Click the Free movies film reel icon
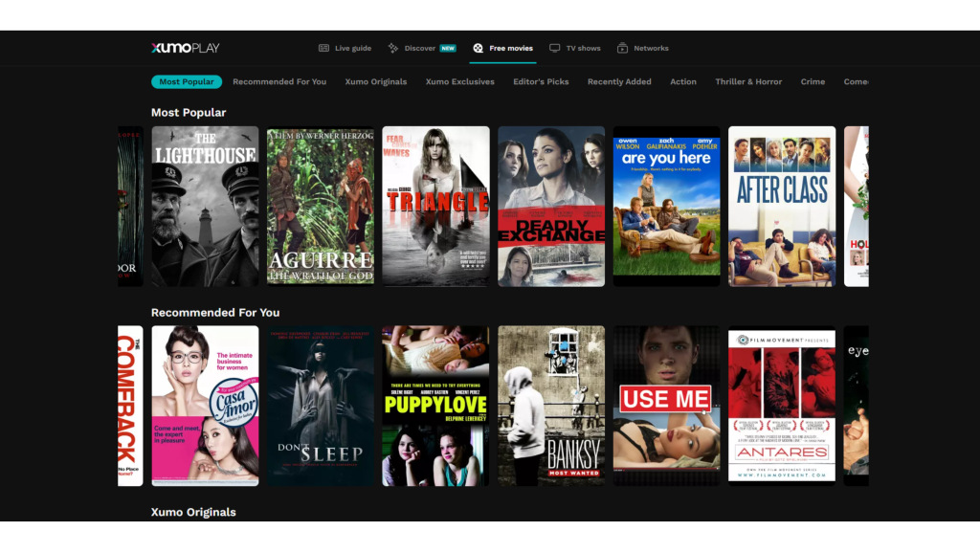The width and height of the screenshot is (980, 552). (478, 48)
